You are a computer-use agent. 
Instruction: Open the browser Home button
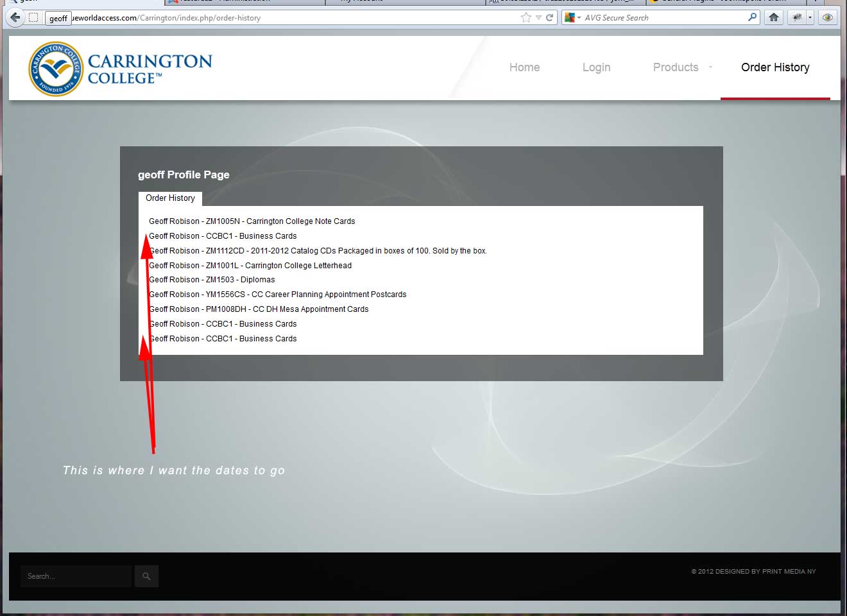tap(774, 18)
